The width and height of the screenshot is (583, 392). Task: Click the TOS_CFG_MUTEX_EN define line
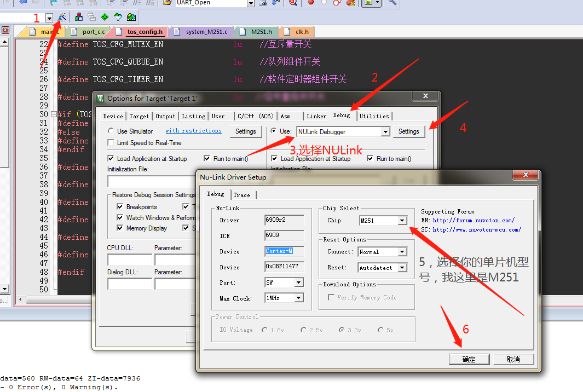[x=184, y=44]
